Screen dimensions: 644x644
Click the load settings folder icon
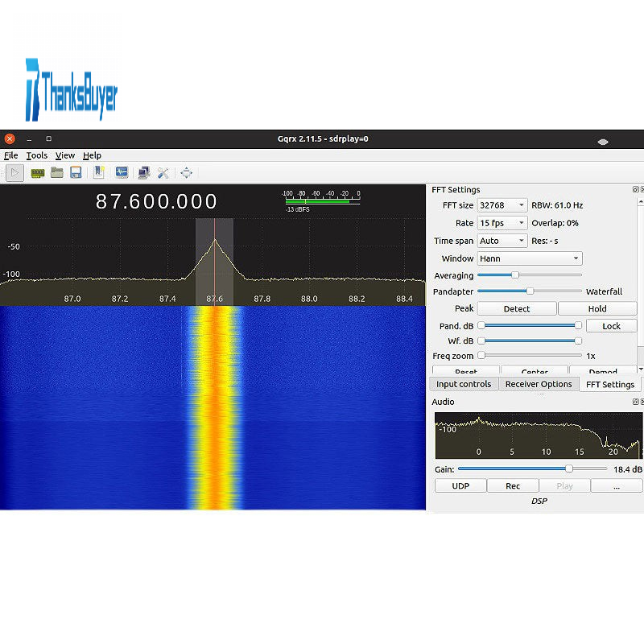click(57, 172)
